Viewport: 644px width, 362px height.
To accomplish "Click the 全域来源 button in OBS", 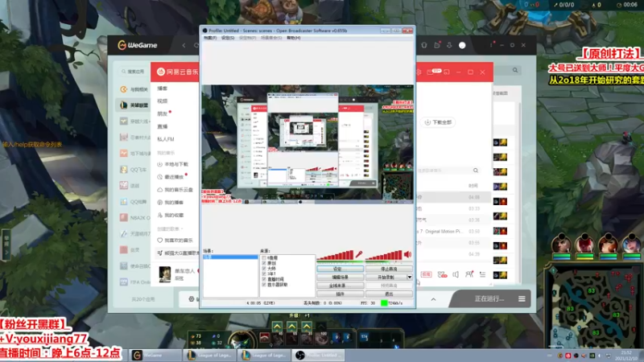I will [x=340, y=286].
